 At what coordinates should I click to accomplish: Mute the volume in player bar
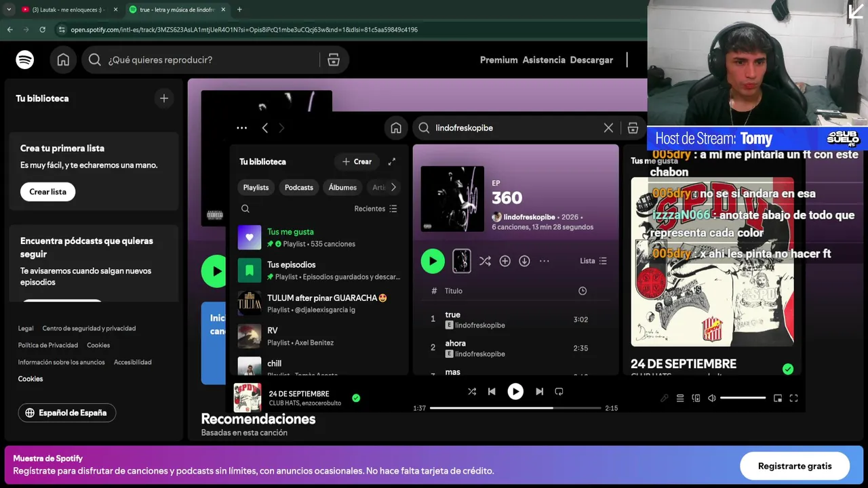click(x=712, y=398)
